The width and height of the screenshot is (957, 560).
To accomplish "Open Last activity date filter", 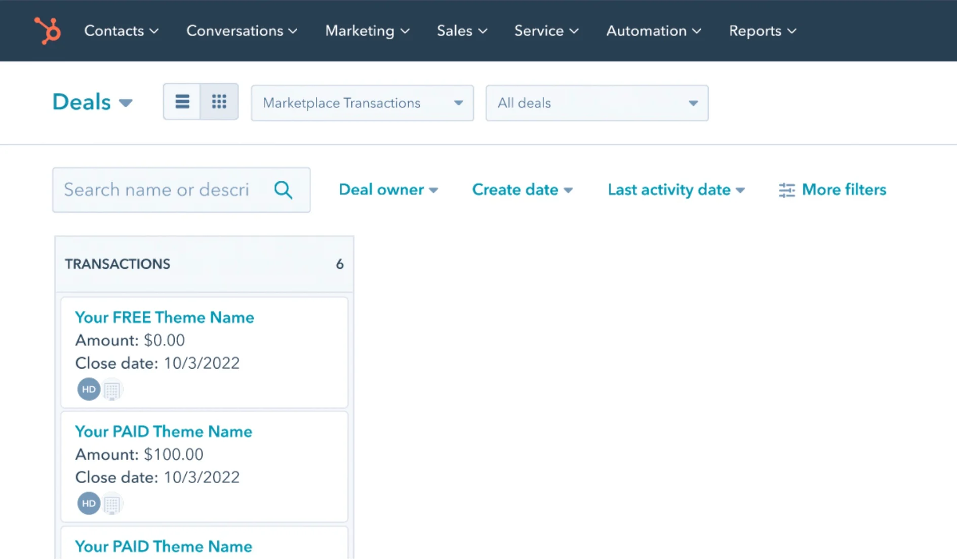I will point(676,190).
